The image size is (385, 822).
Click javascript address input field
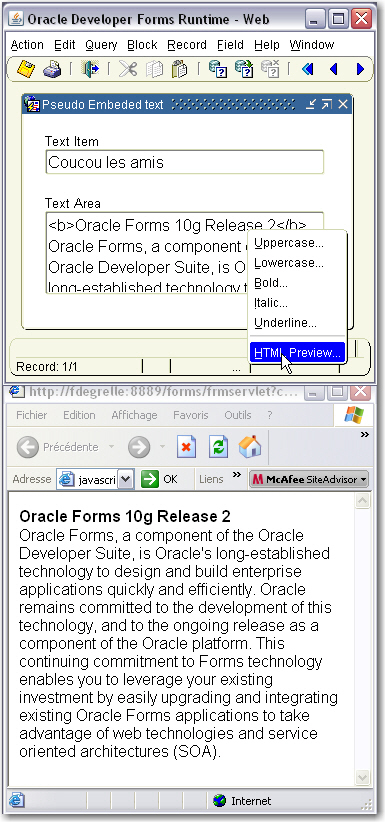click(x=97, y=479)
